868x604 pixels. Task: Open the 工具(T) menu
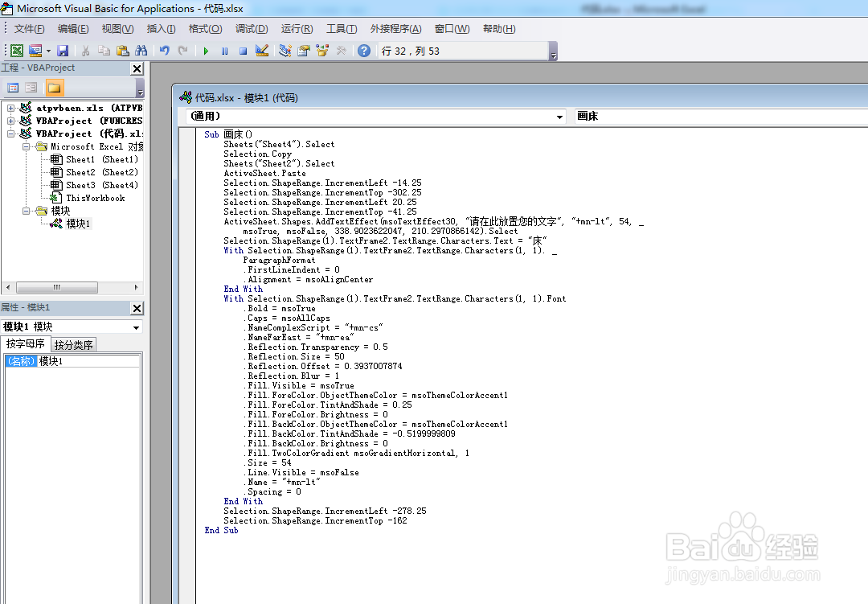[342, 29]
